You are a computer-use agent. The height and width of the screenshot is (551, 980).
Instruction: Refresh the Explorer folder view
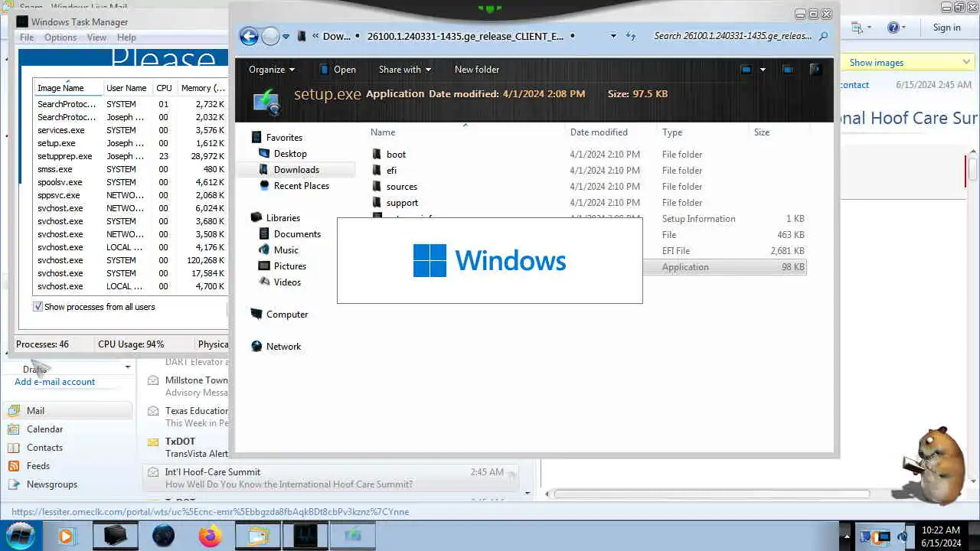coord(631,36)
